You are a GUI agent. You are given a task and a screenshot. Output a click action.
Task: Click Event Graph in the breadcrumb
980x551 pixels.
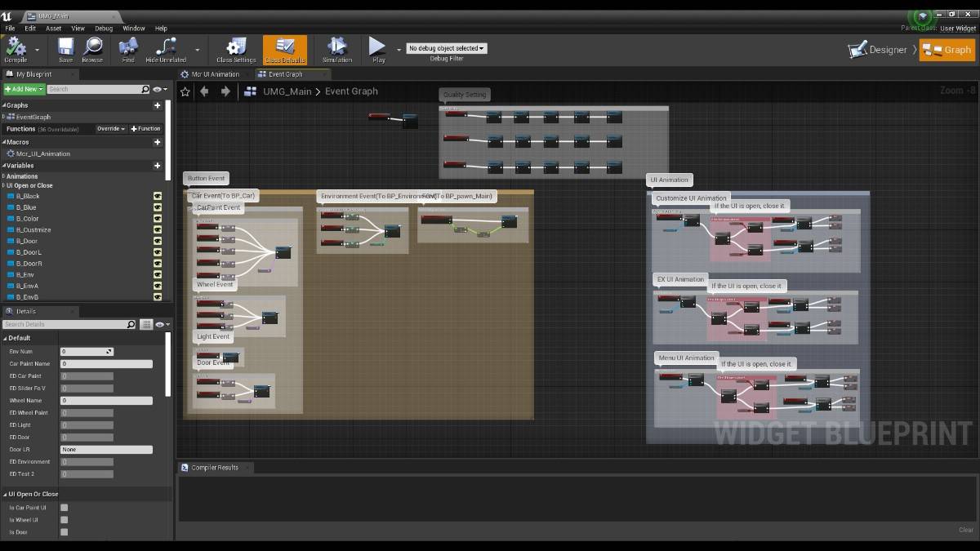point(351,91)
